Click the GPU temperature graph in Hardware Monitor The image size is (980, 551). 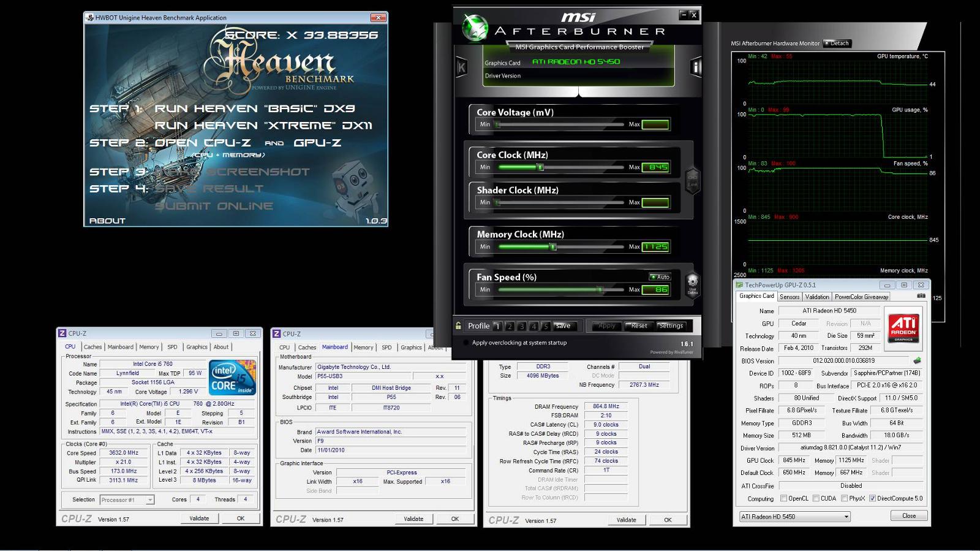[837, 82]
